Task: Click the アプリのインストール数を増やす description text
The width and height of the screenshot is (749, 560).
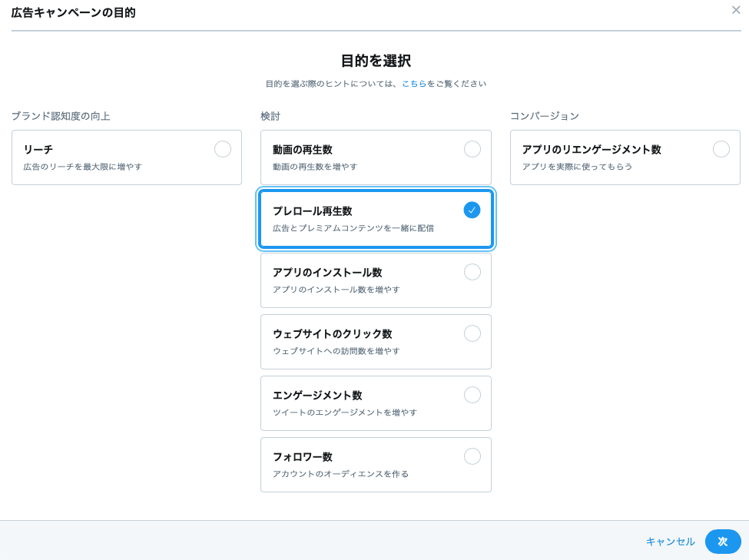Action: [336, 290]
